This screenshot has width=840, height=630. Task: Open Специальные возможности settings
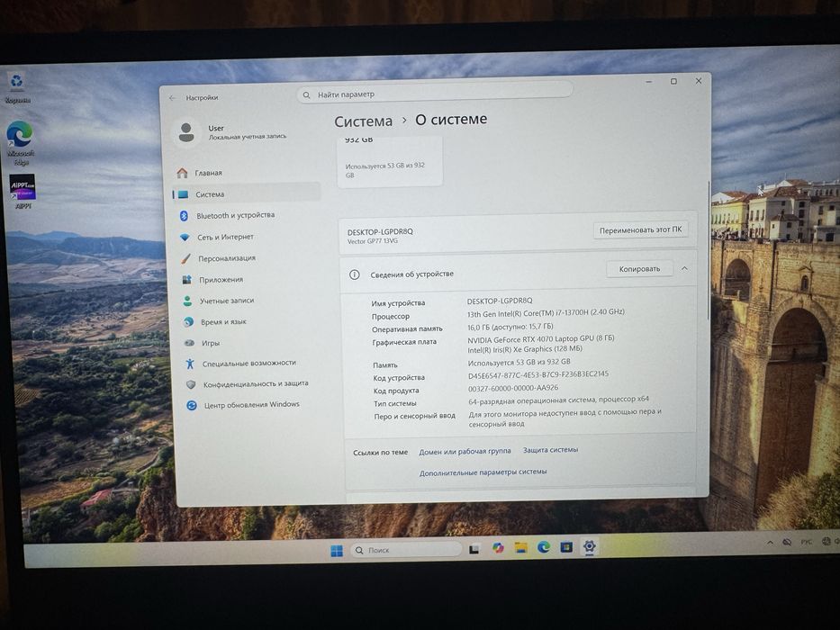(251, 364)
